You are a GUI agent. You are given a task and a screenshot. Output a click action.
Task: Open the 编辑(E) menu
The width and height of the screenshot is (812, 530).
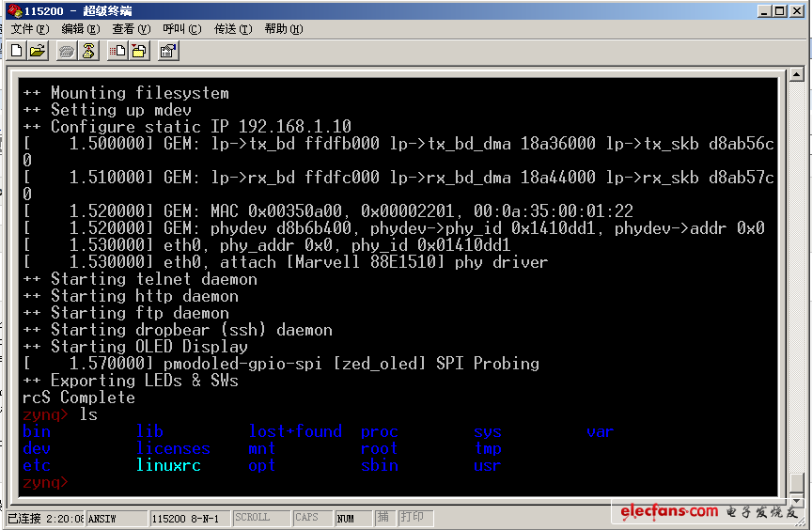click(79, 29)
